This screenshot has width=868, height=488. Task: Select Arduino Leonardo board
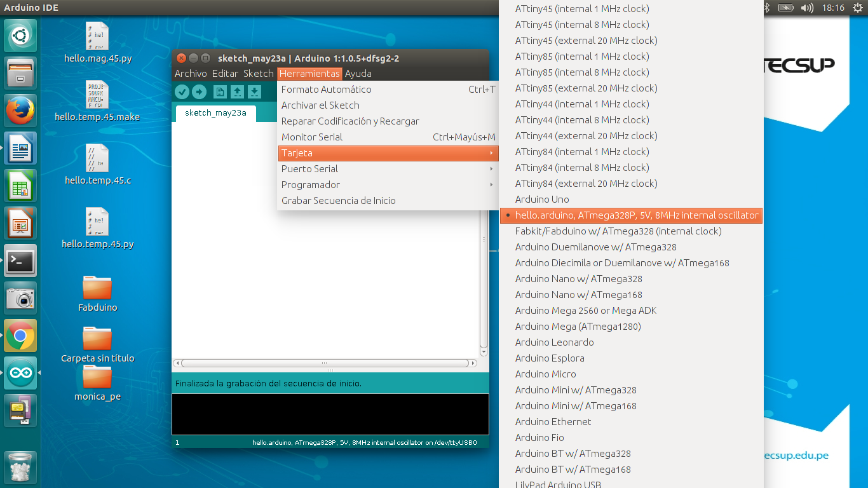pyautogui.click(x=631, y=342)
